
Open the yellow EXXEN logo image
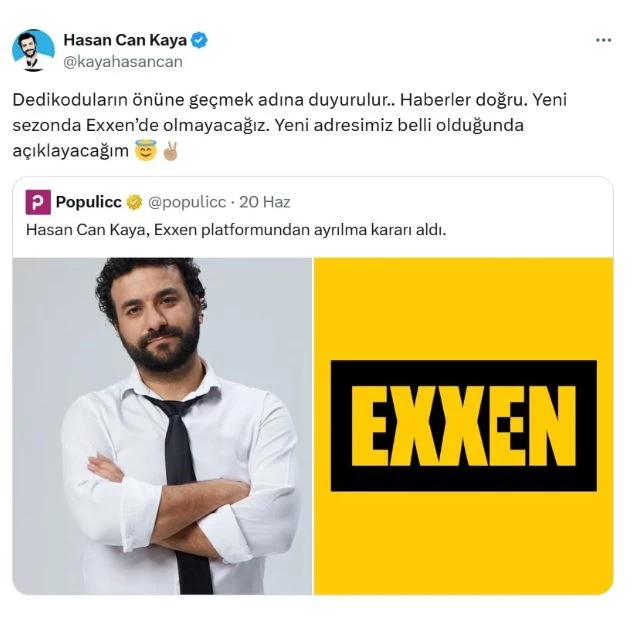click(x=464, y=426)
